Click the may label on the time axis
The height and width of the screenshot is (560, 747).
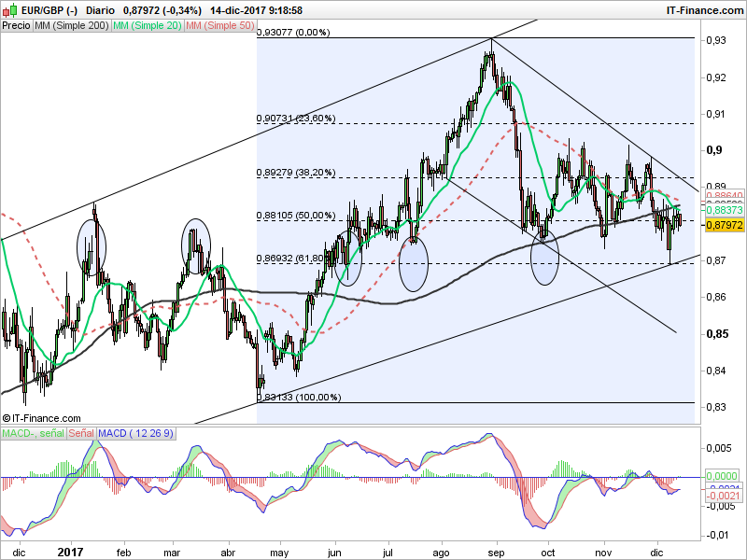pos(279,553)
